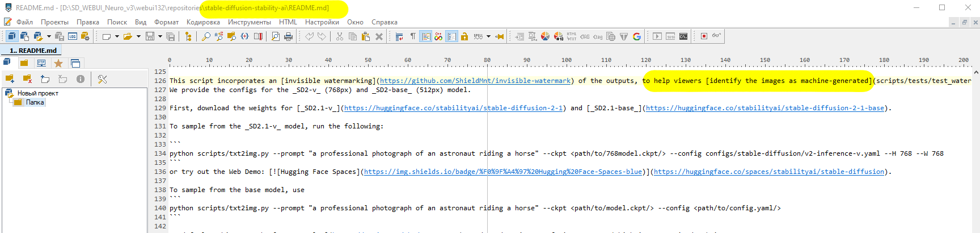Click the stable-diffusion-2-1 huggingface link
Image resolution: width=980 pixels, height=233 pixels.
point(454,108)
